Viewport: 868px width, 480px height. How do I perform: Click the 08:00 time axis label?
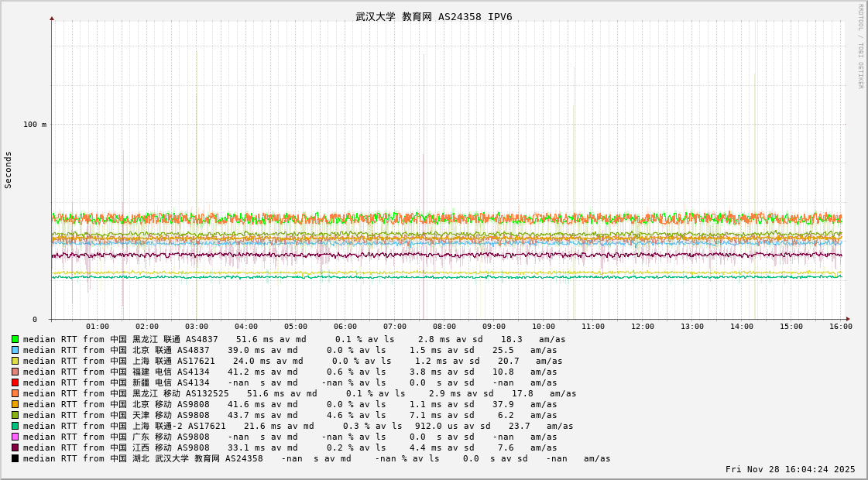coord(444,327)
